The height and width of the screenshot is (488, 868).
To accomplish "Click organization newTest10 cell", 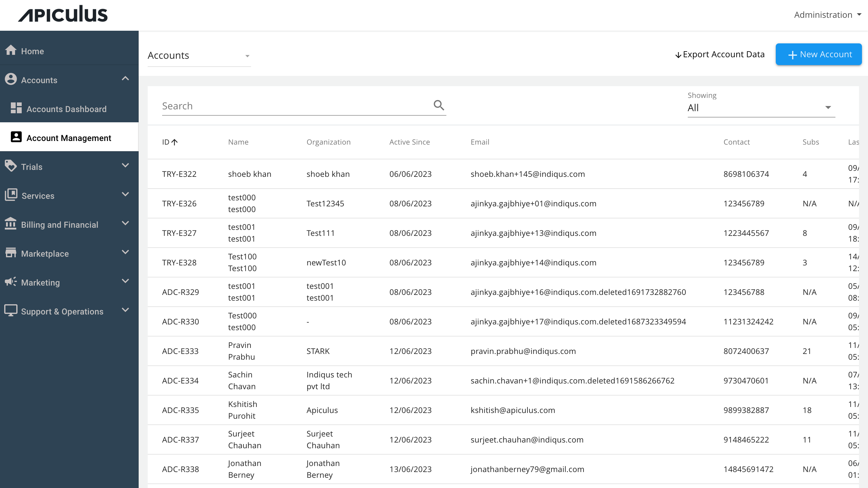I will tap(326, 263).
